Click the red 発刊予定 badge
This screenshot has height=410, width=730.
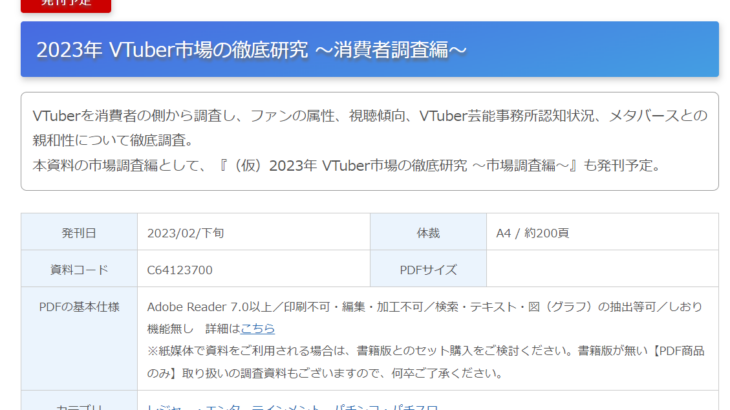pyautogui.click(x=66, y=4)
